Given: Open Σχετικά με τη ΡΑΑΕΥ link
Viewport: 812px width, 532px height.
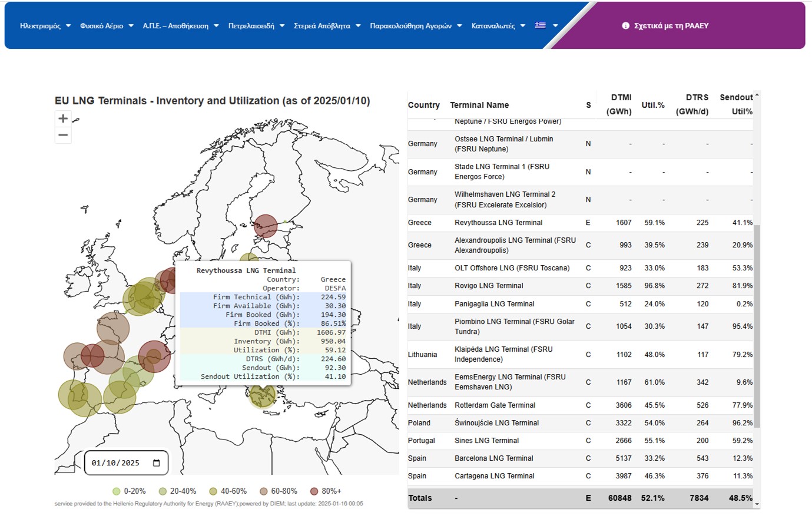Looking at the screenshot, I should (x=671, y=26).
